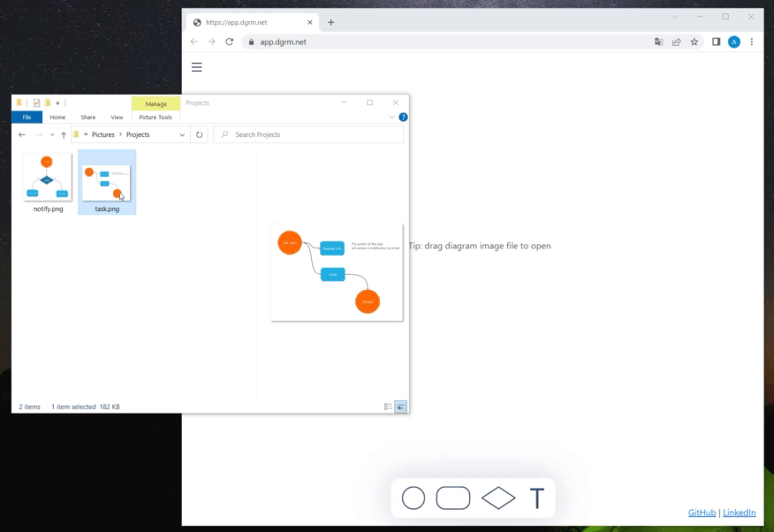Toggle the Chrome side panel
The image size is (774, 532).
pyautogui.click(x=716, y=42)
